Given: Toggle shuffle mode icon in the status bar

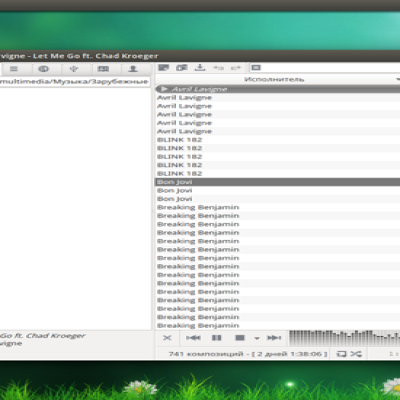Looking at the screenshot, I should [x=356, y=354].
